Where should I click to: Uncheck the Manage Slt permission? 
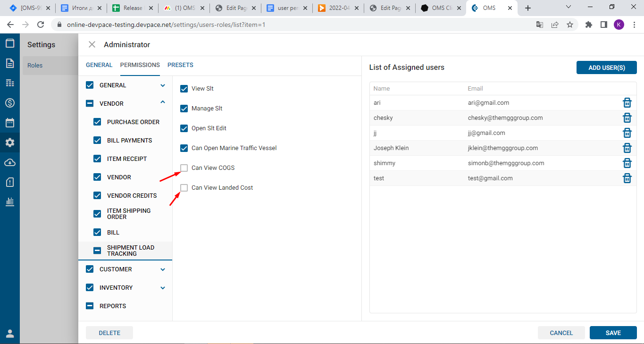[x=184, y=109]
